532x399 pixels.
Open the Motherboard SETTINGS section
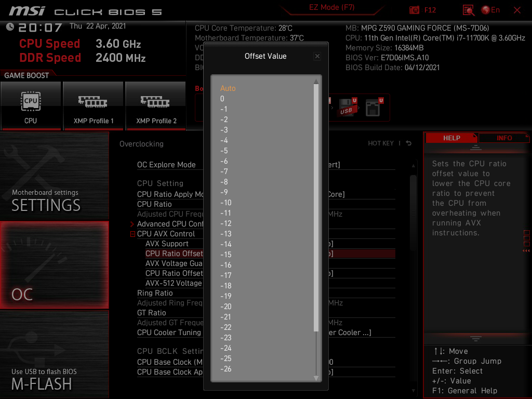[54, 176]
